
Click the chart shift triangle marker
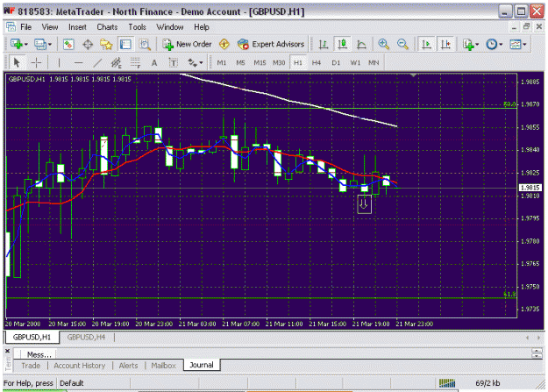(x=414, y=75)
